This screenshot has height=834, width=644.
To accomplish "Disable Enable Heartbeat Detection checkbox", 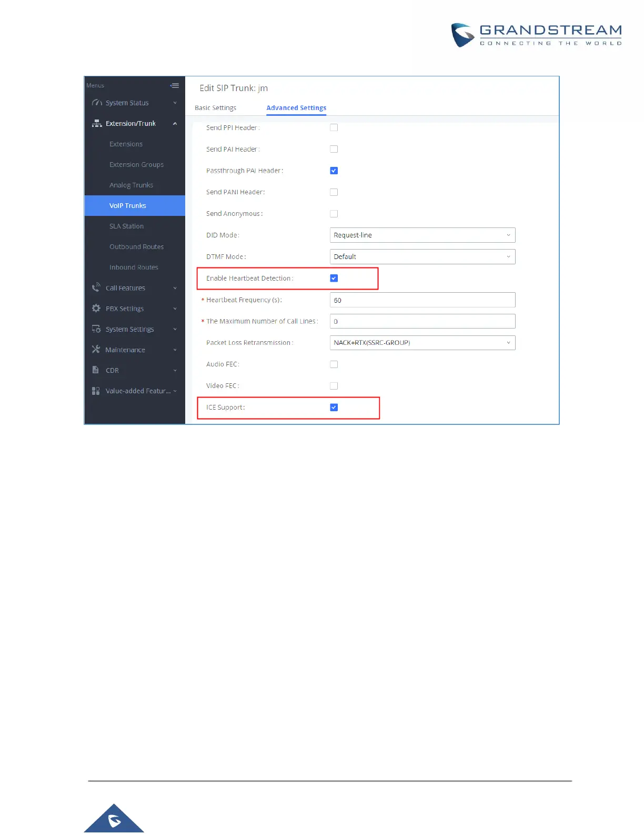I will [334, 278].
